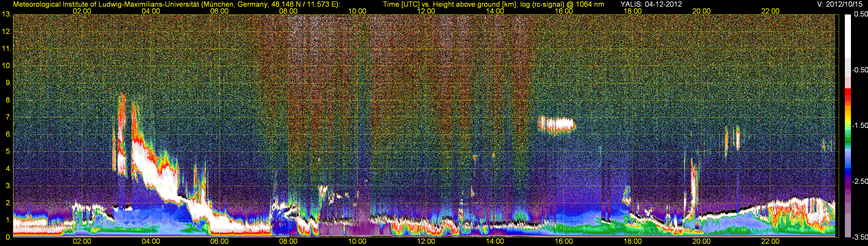868x246 pixels.
Task: Click the height axis label '10.'
Action: point(6,66)
